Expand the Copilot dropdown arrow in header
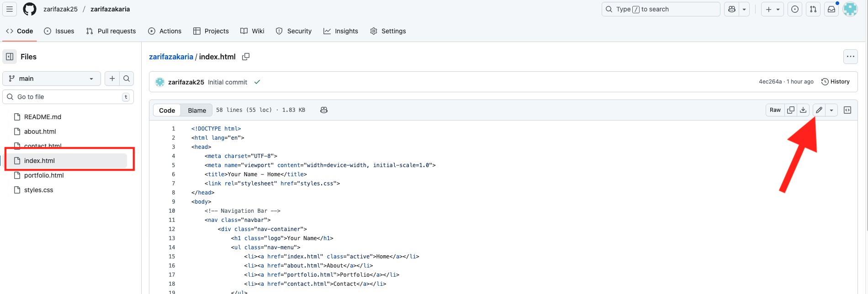The image size is (868, 294). coord(744,9)
